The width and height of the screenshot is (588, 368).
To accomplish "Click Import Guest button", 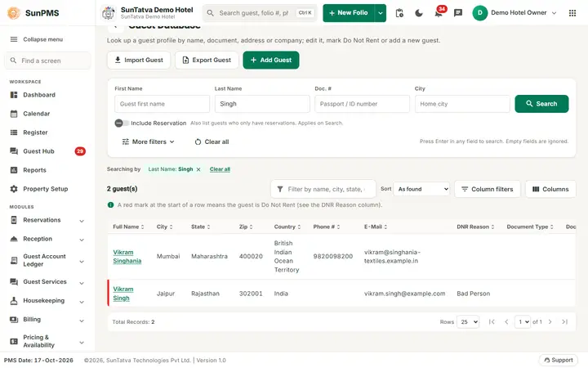I will 139,60.
